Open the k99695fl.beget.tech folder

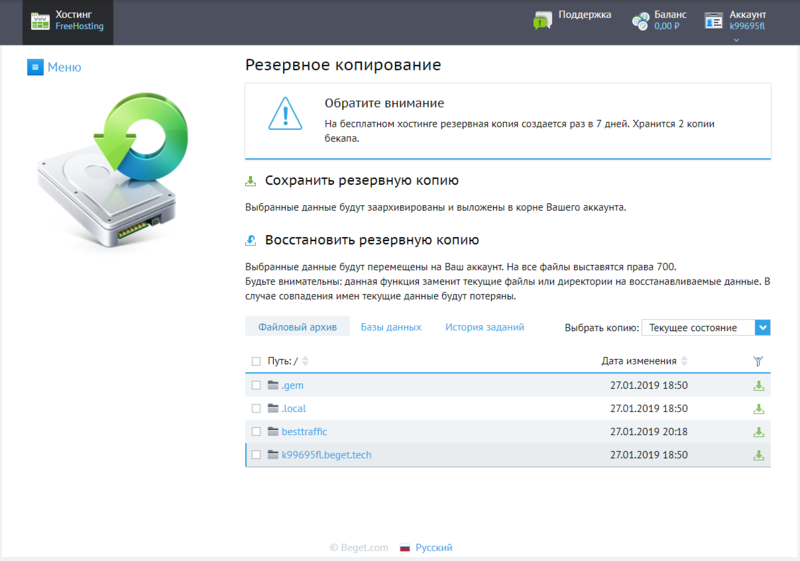326,455
